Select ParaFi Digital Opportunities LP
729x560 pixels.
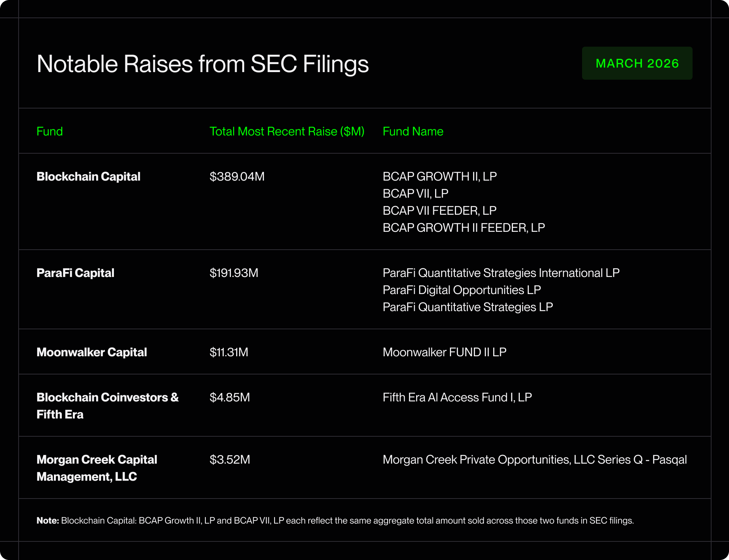point(461,290)
